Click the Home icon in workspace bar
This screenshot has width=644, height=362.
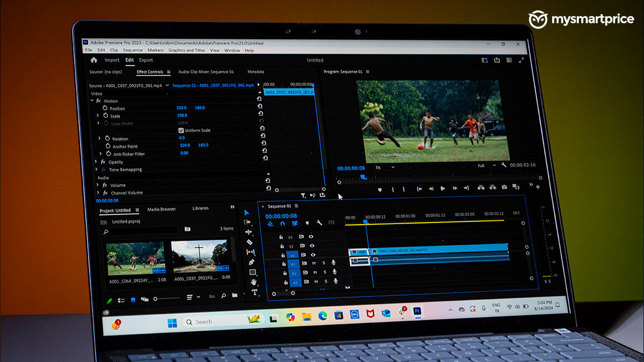pos(94,60)
